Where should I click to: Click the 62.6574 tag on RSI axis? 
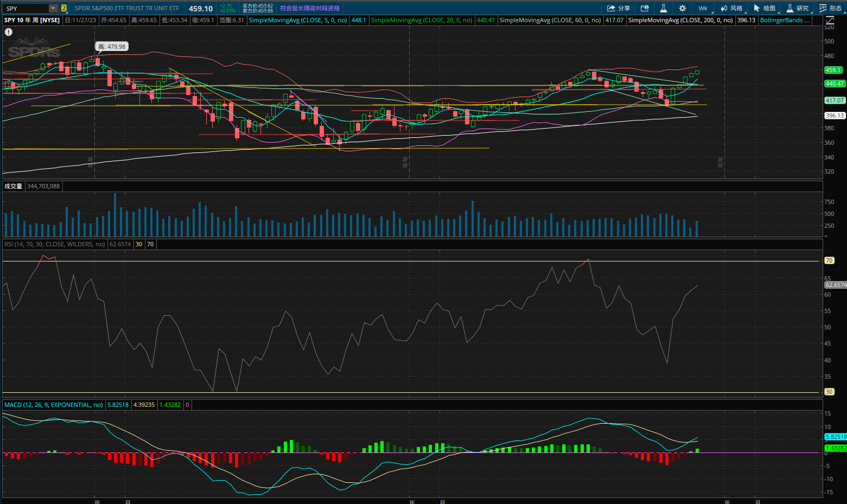(x=836, y=285)
